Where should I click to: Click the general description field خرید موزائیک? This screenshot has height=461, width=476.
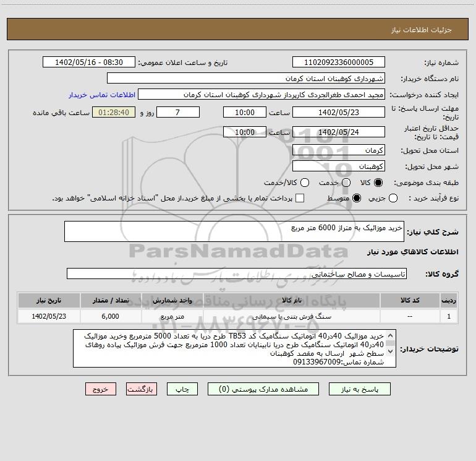pos(234,231)
